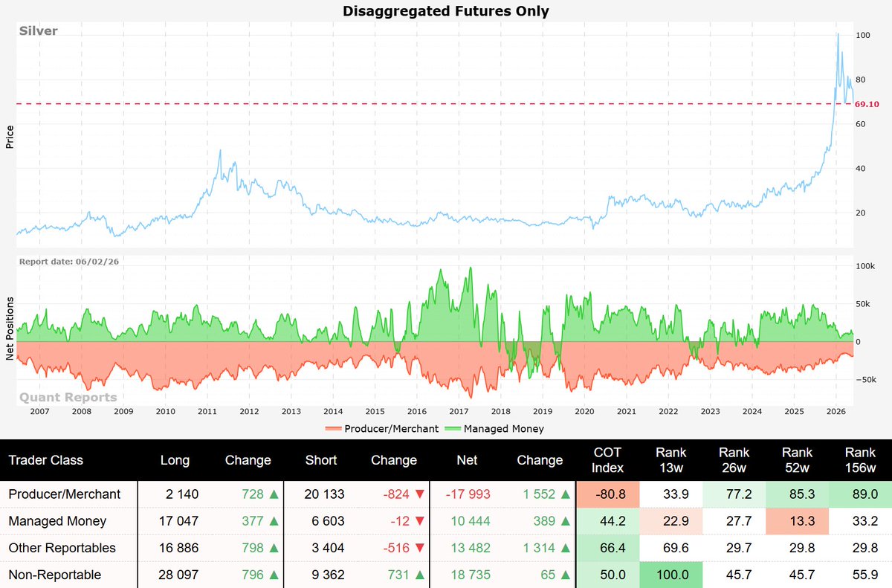Click the Rank 13w column header
Image resolution: width=892 pixels, height=588 pixels.
pyautogui.click(x=672, y=460)
